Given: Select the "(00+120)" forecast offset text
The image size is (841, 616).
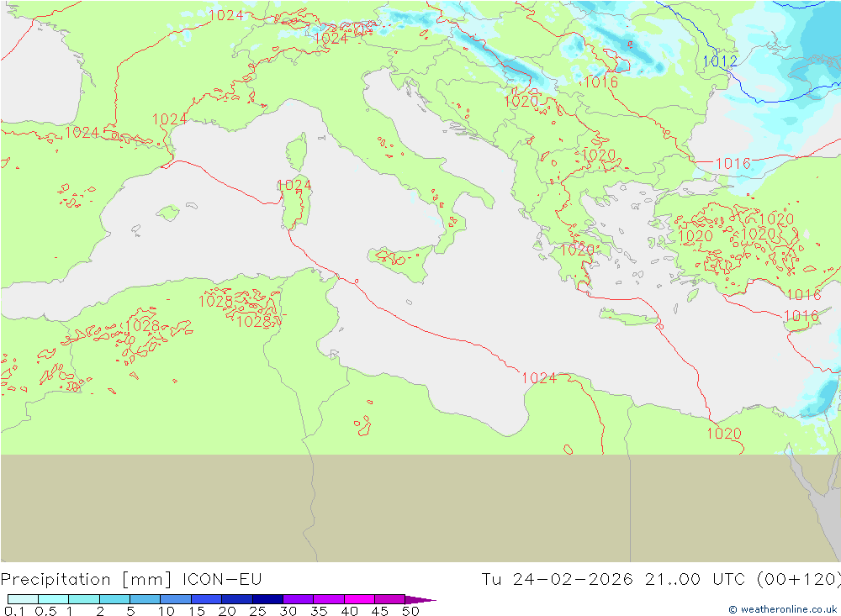Looking at the screenshot, I should tap(798, 580).
